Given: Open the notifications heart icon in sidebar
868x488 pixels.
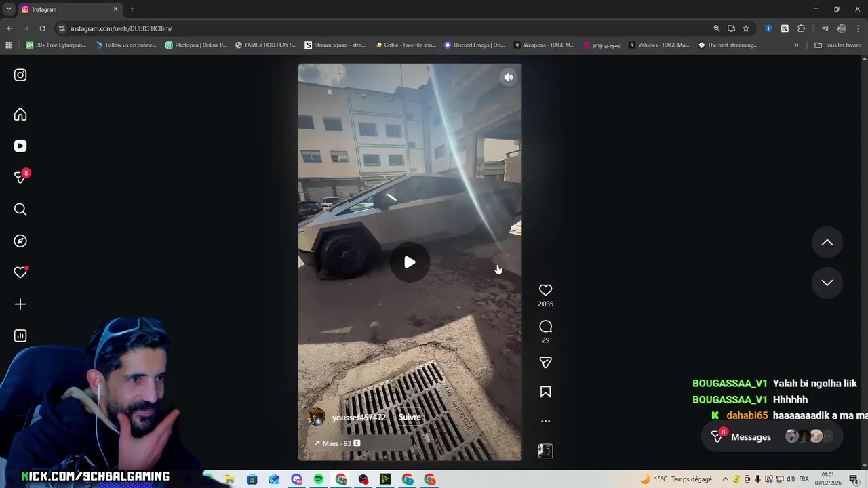Looking at the screenshot, I should 20,272.
